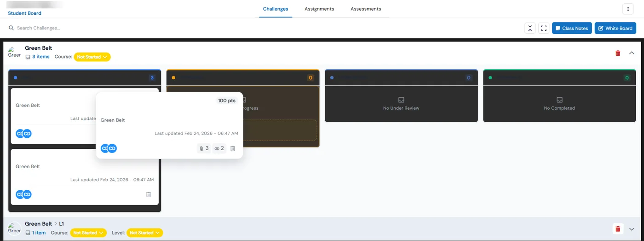The width and height of the screenshot is (644, 241).
Task: Switch to the Assignments tab
Action: [x=319, y=9]
